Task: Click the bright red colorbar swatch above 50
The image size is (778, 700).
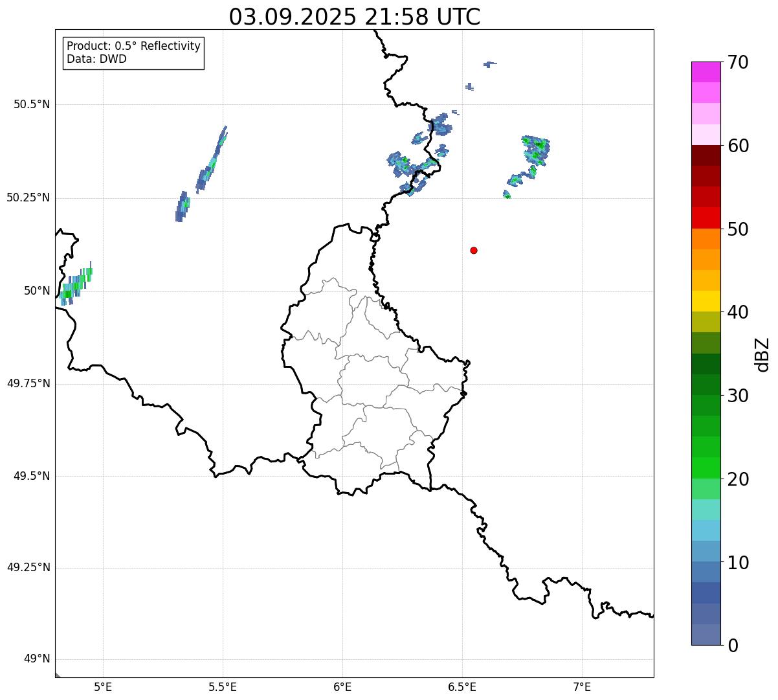Action: pos(706,218)
